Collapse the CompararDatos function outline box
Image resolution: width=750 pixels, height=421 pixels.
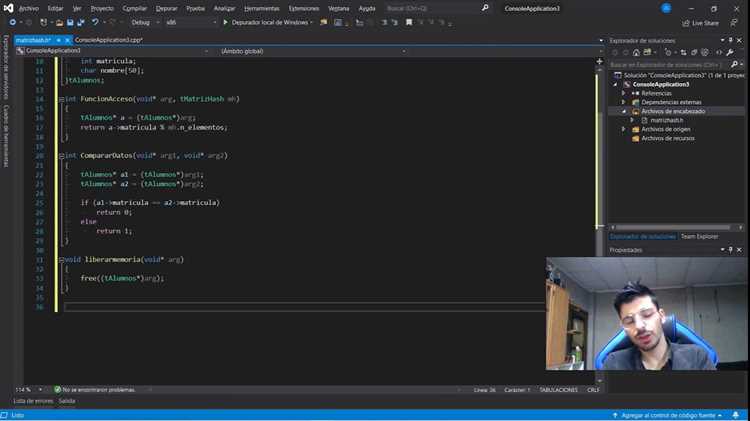tap(61, 156)
